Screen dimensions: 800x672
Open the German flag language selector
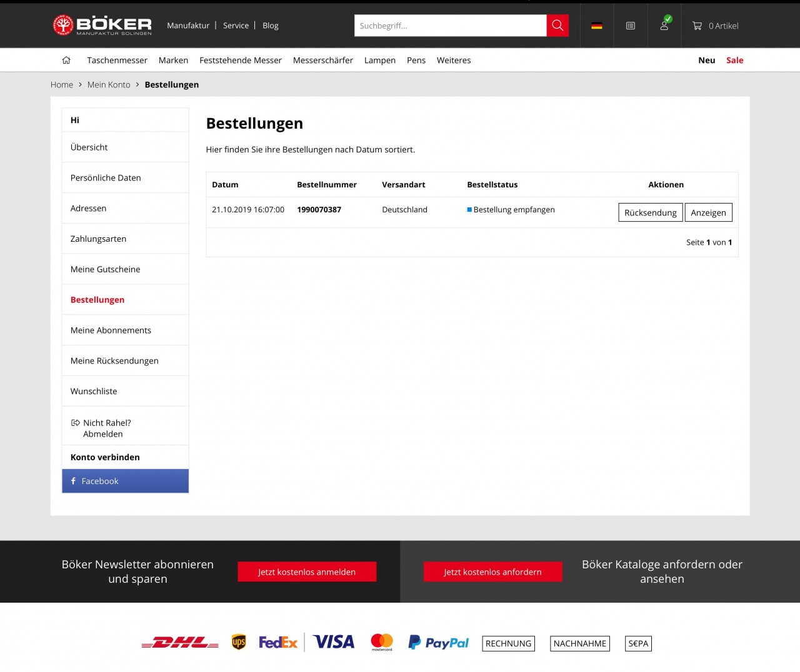597,26
